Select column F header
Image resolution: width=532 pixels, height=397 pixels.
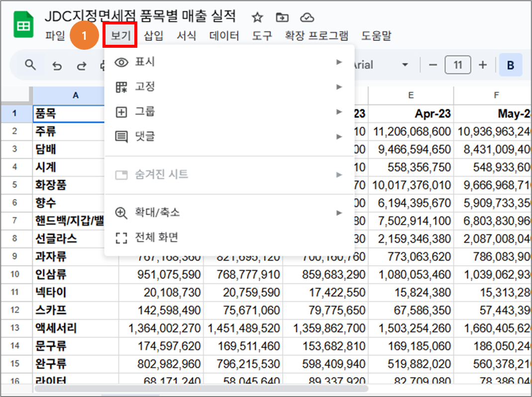[493, 96]
